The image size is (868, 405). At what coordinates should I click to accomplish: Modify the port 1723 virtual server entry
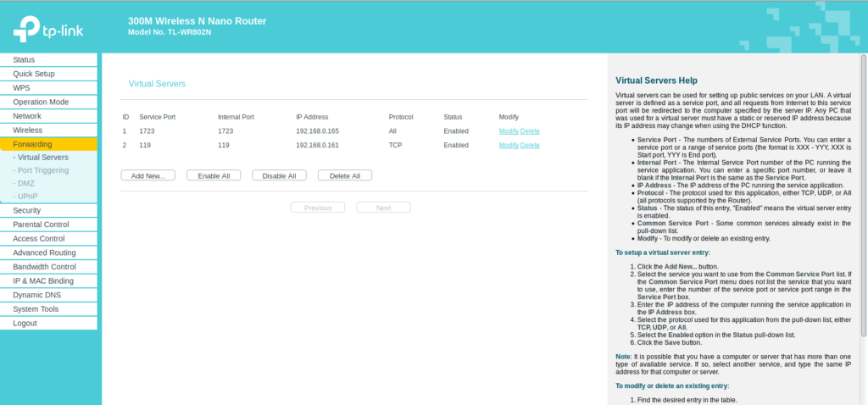[x=508, y=131]
